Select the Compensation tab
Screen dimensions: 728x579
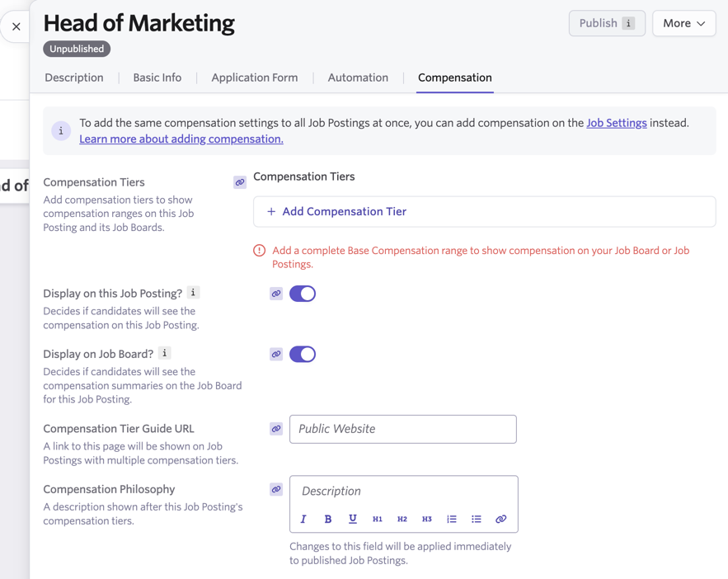coord(455,78)
